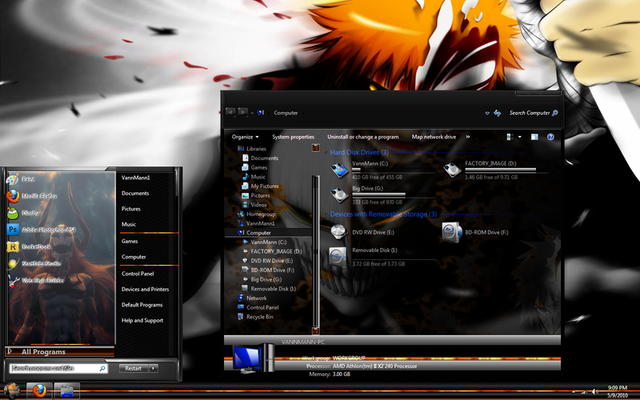Click Uninstall or change a program
The image size is (640, 400).
363,137
